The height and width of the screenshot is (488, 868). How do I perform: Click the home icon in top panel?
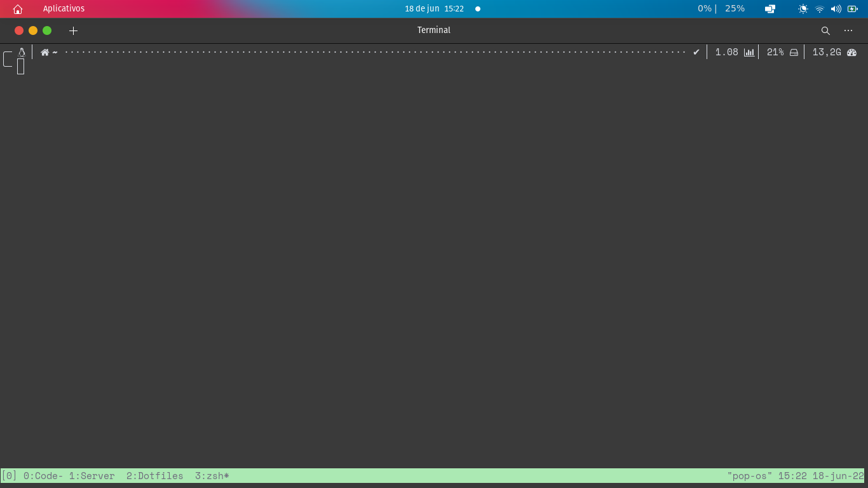coord(18,9)
